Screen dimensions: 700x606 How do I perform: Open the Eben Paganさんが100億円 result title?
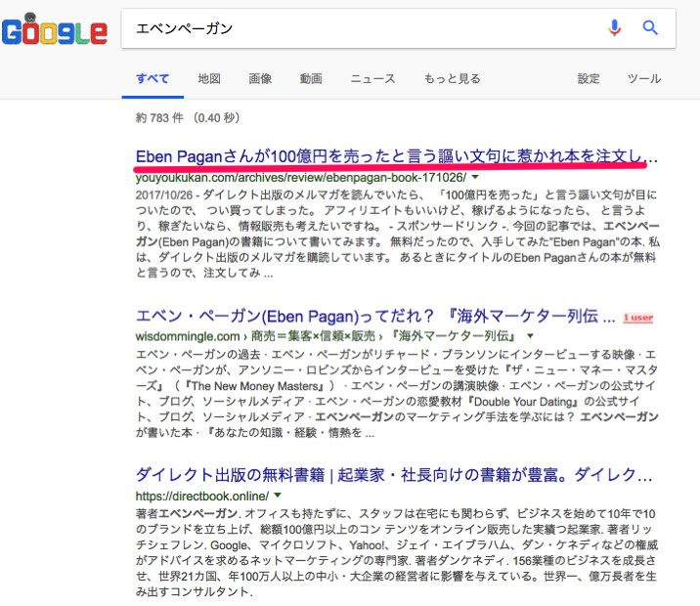point(396,156)
